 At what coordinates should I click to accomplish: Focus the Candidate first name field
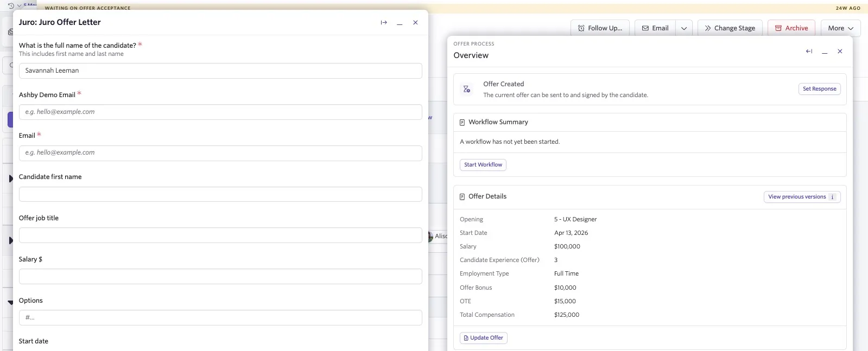coord(220,194)
